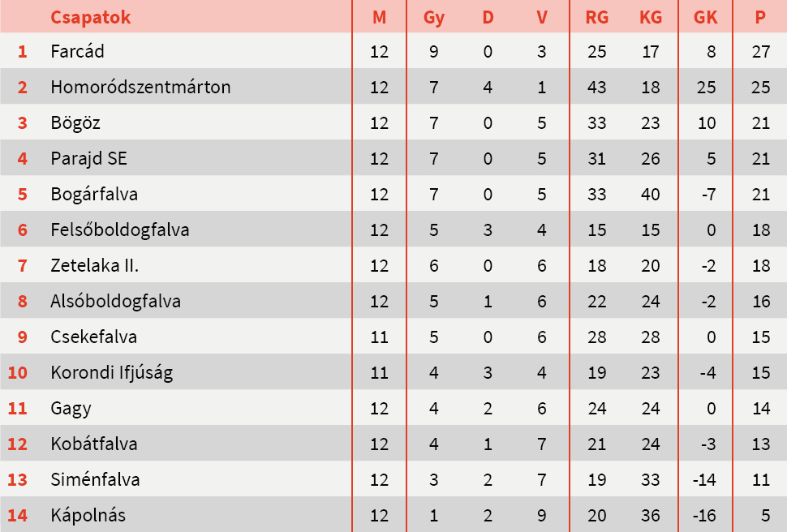Open the Farcád team name
The height and width of the screenshot is (532, 787).
[77, 51]
